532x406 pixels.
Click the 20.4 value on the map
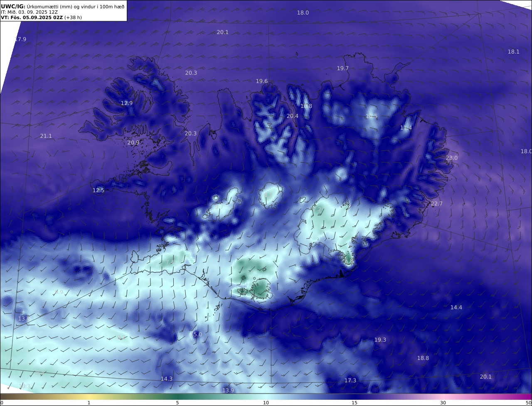292,116
